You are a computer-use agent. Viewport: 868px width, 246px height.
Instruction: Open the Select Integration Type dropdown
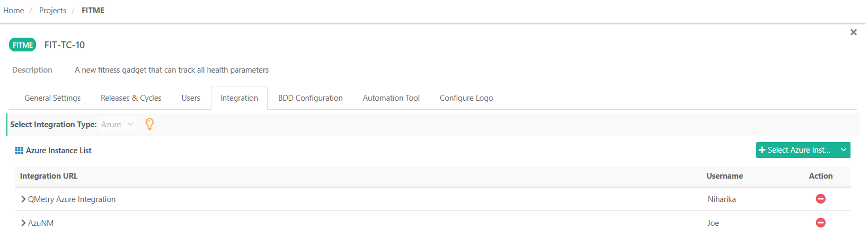[x=118, y=125]
